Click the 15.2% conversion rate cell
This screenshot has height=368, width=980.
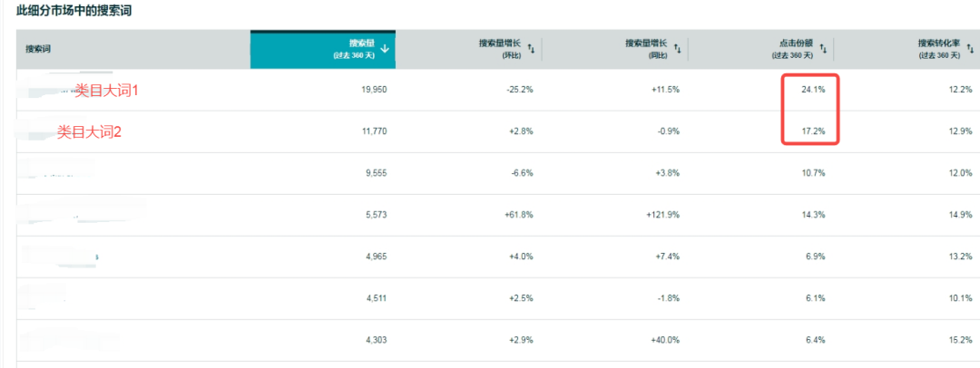[x=960, y=340]
